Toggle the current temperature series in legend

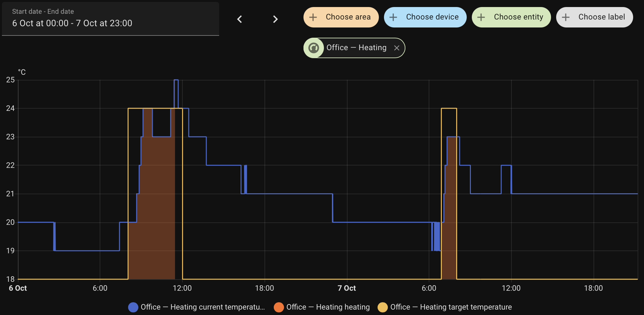coord(203,307)
